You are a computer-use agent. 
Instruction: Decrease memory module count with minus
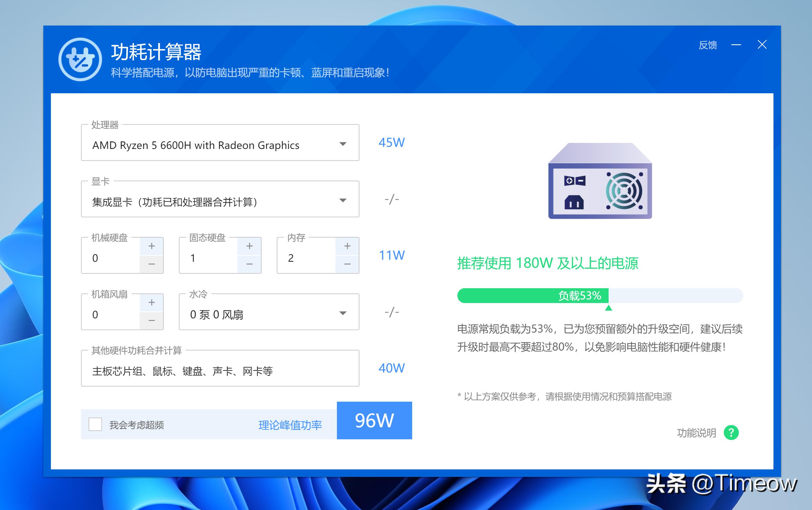pos(347,264)
